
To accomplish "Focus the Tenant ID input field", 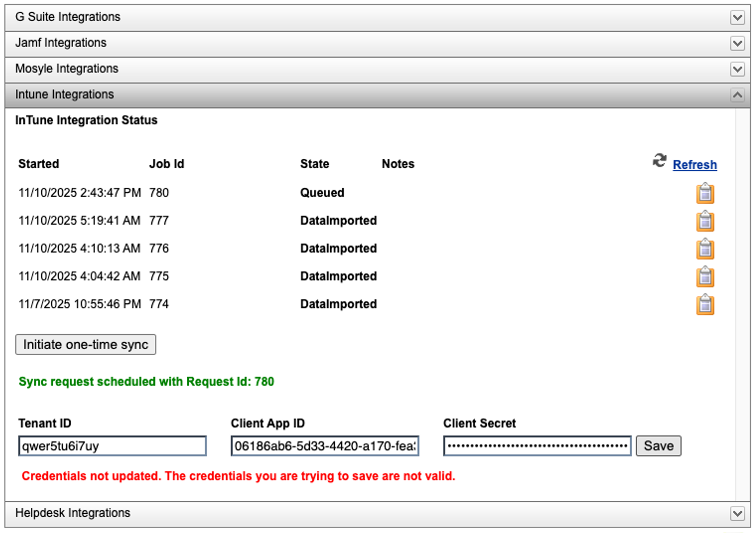I will coord(112,446).
